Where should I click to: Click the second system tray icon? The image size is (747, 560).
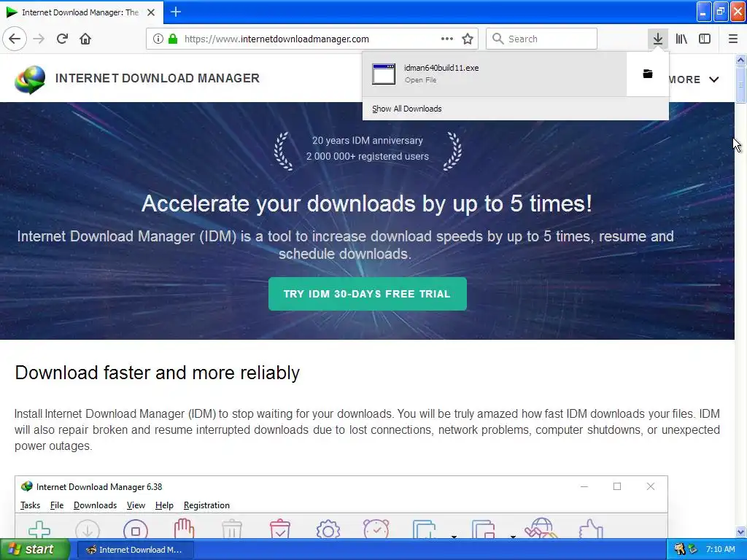pyautogui.click(x=693, y=550)
